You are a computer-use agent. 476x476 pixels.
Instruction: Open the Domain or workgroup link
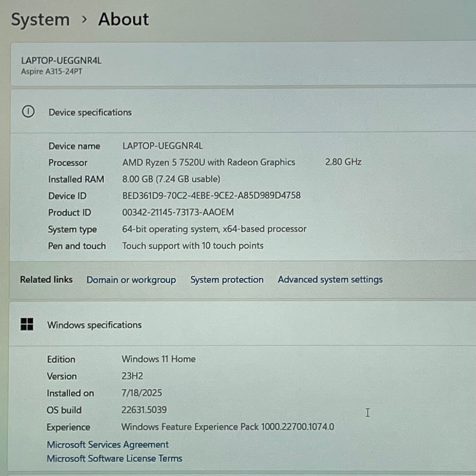point(131,280)
